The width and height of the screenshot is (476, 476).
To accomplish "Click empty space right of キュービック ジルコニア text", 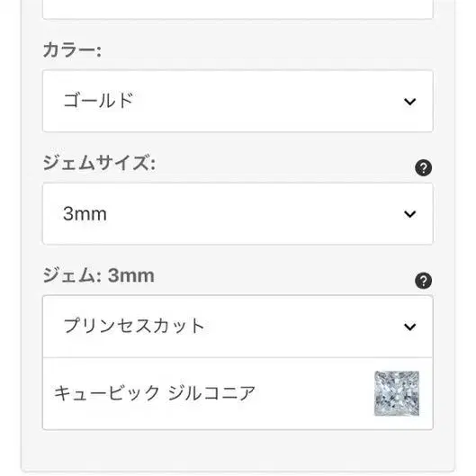I will click(x=314, y=394).
